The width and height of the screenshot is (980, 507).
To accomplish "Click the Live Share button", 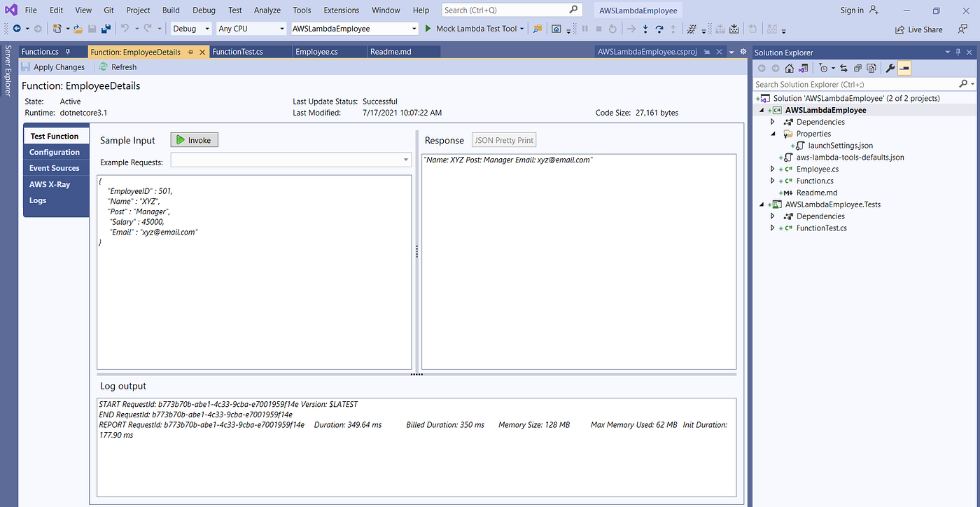I will click(x=919, y=29).
